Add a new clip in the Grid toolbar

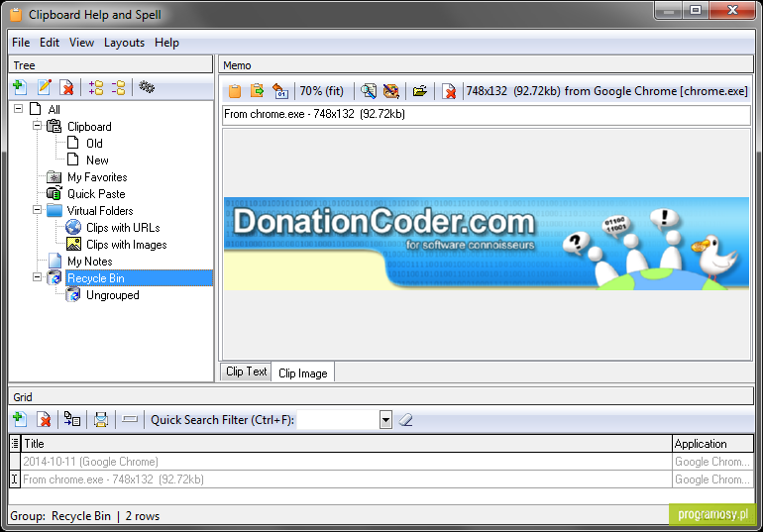[x=20, y=420]
